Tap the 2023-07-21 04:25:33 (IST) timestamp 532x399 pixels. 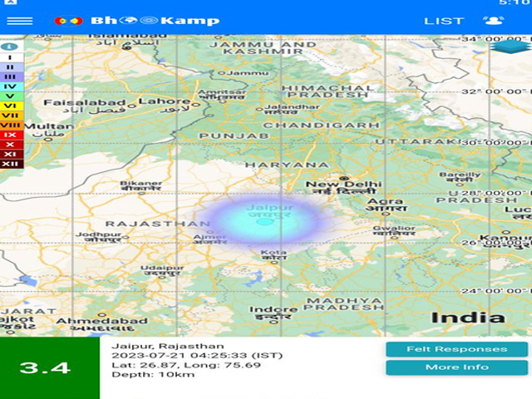point(197,356)
